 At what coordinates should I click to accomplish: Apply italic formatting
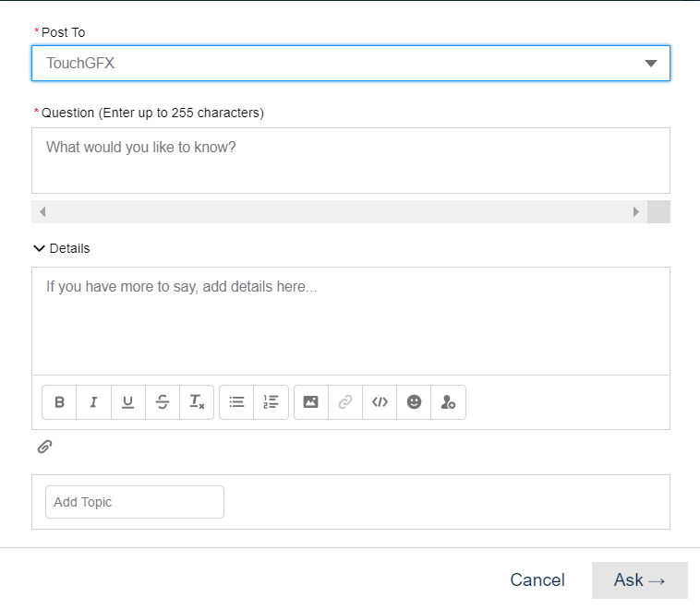pyautogui.click(x=94, y=402)
